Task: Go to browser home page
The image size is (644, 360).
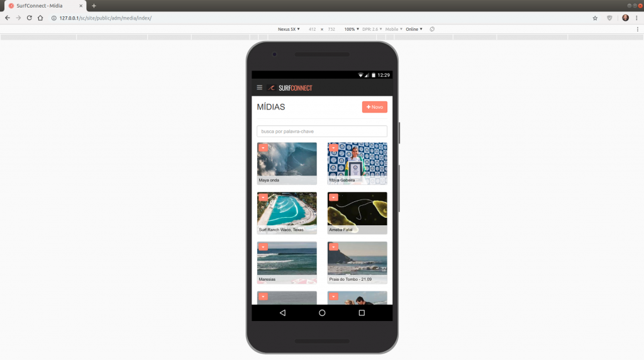Action: pyautogui.click(x=40, y=18)
